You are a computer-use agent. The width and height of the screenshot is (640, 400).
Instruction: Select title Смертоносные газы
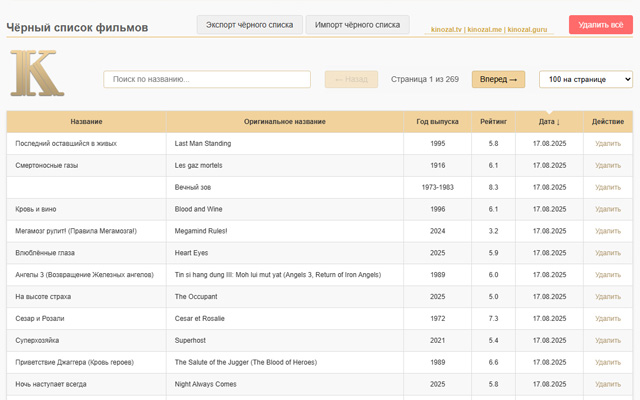(47, 165)
